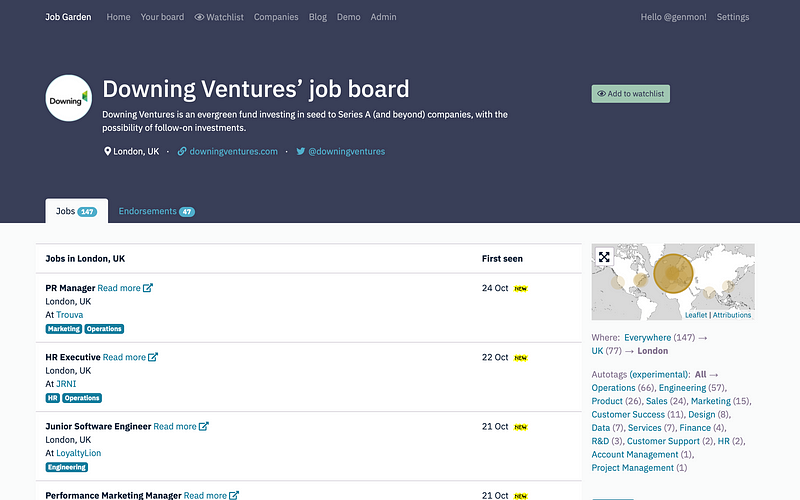This screenshot has height=500, width=800.
Task: Filter by R&D autotag
Action: (x=600, y=441)
